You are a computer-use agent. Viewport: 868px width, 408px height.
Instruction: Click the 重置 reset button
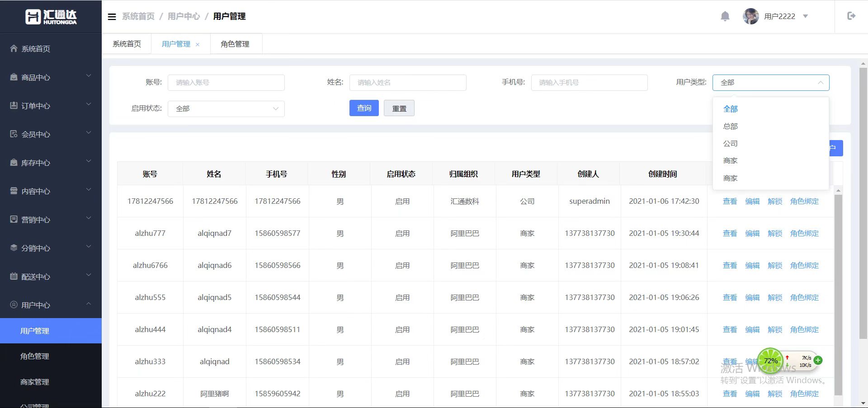pos(399,108)
